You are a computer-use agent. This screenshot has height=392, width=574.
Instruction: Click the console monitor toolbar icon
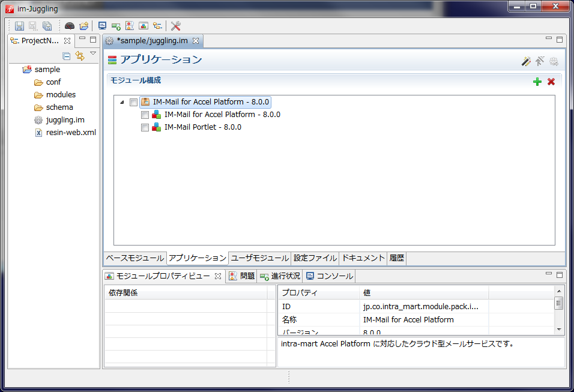[102, 26]
